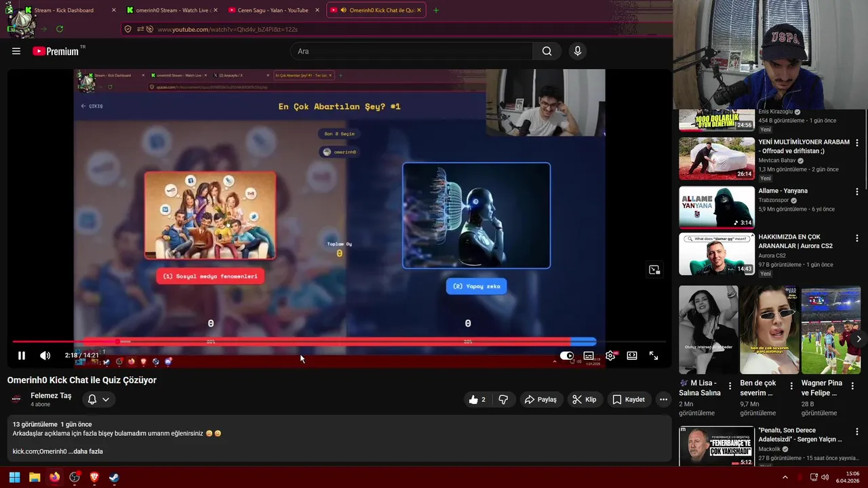Open options for 'YENİ MULTİMİLYONER ARABAM' video

pos(857,143)
